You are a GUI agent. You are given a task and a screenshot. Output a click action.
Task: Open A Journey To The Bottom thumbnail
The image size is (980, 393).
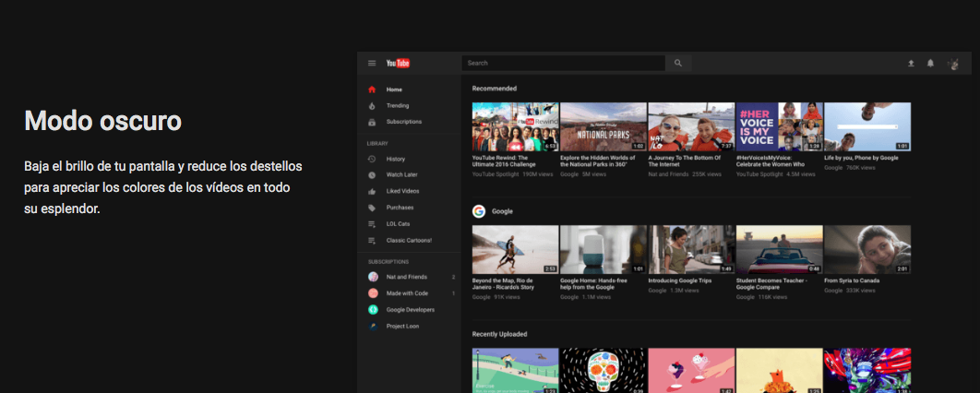pyautogui.click(x=691, y=126)
